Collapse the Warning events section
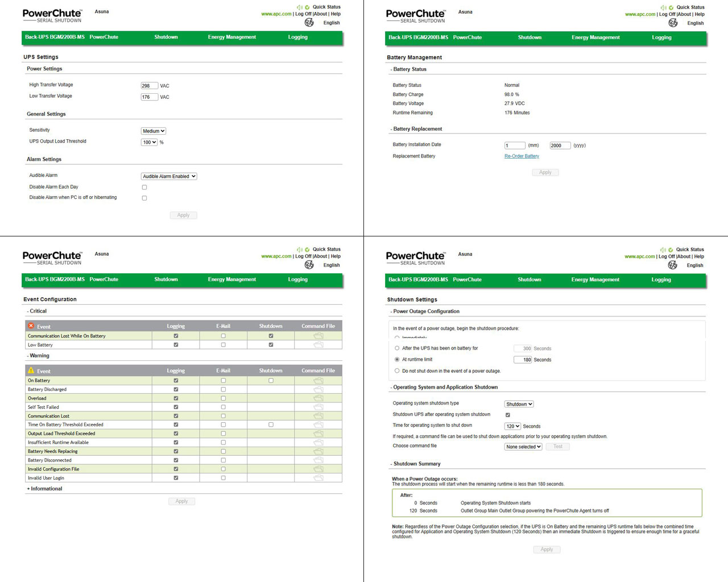The image size is (728, 582). tap(38, 356)
